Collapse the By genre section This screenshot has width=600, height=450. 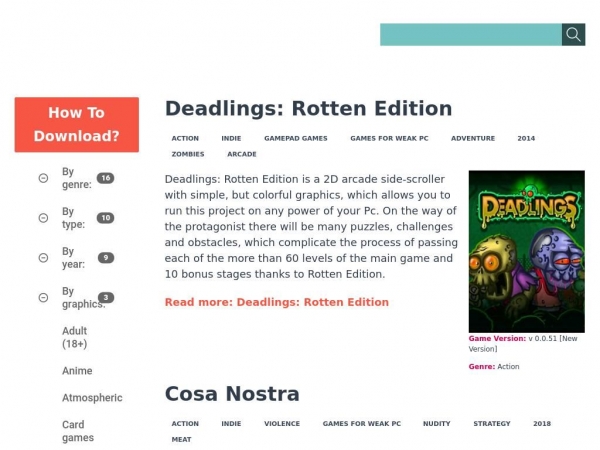[43, 178]
